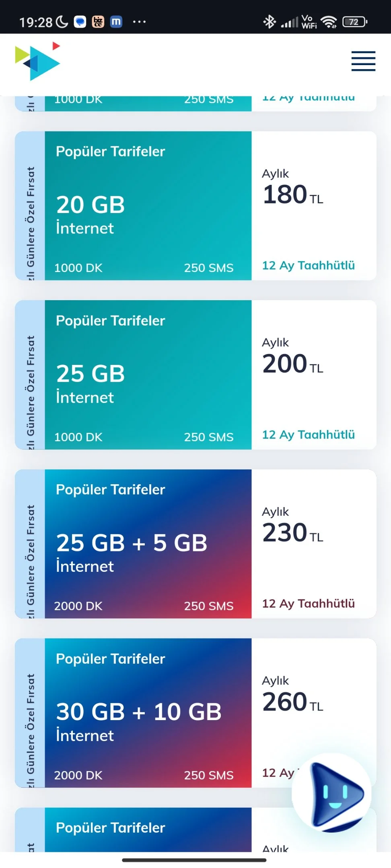Tap 12 Ay Taahhütlü under 180 TL
The height and width of the screenshot is (868, 391).
point(309,266)
